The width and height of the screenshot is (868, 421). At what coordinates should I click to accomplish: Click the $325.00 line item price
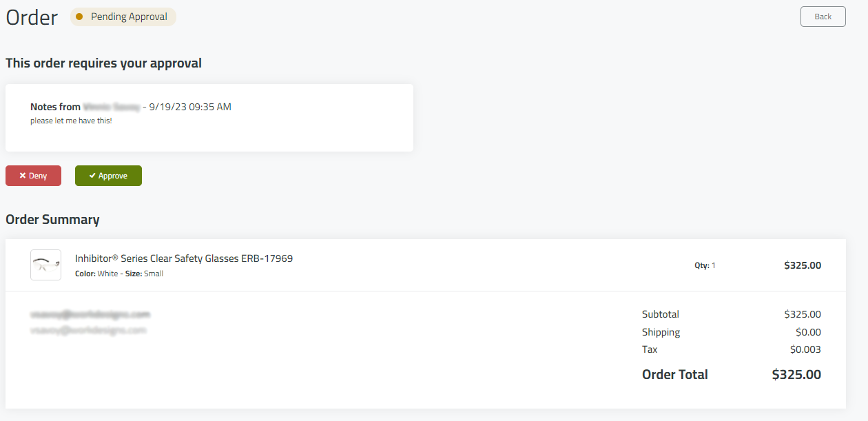[x=802, y=265]
